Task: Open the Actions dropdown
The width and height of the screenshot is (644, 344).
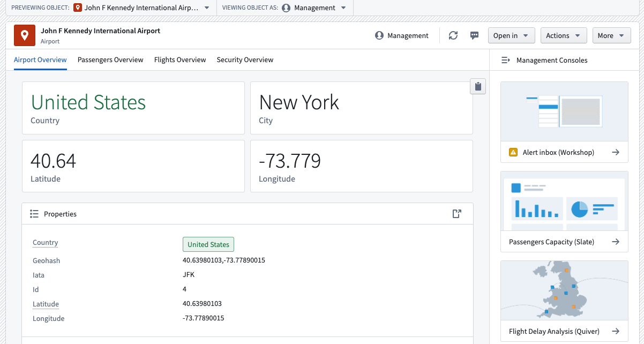Action: (564, 35)
